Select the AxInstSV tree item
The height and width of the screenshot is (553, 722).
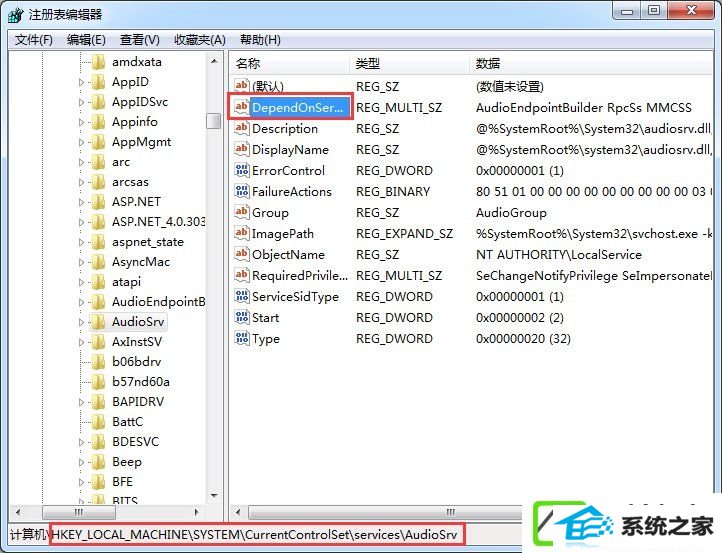pyautogui.click(x=137, y=342)
